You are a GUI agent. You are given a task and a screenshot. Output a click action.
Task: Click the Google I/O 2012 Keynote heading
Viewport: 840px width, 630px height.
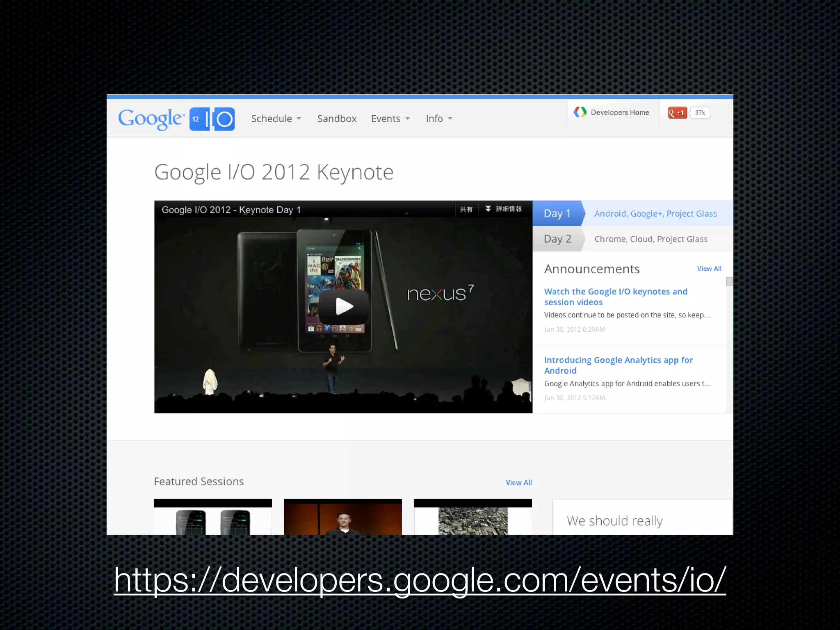coord(274,172)
